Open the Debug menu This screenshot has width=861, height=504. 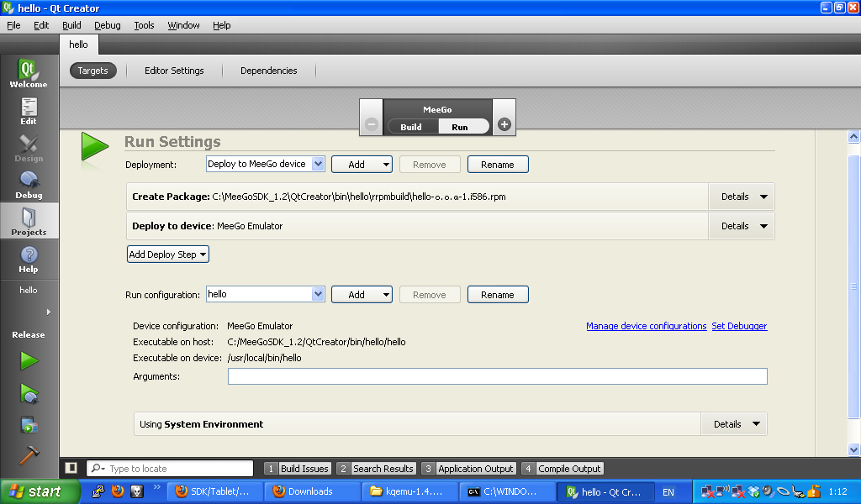pos(107,25)
